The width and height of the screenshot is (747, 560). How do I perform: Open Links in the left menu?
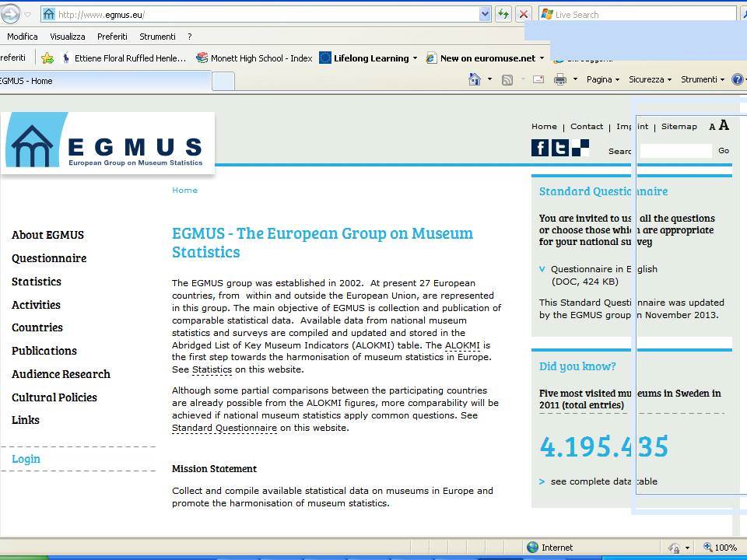coord(26,420)
